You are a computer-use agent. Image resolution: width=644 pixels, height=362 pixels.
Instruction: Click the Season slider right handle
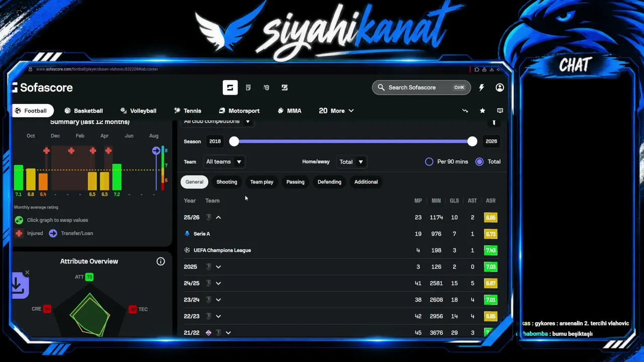coord(472,142)
